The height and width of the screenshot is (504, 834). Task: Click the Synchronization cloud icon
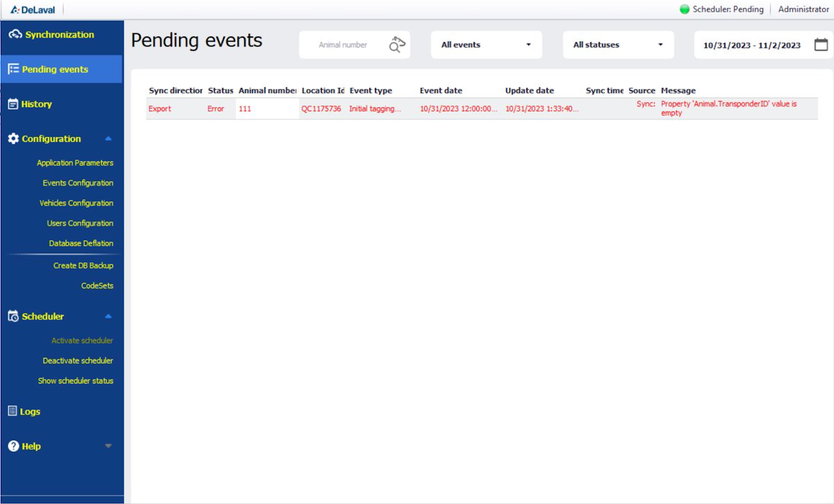click(15, 35)
